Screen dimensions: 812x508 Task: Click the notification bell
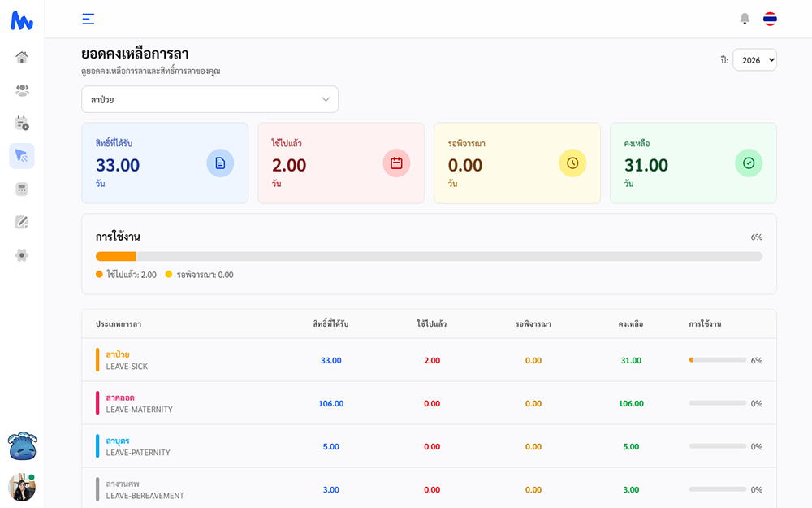pyautogui.click(x=744, y=18)
